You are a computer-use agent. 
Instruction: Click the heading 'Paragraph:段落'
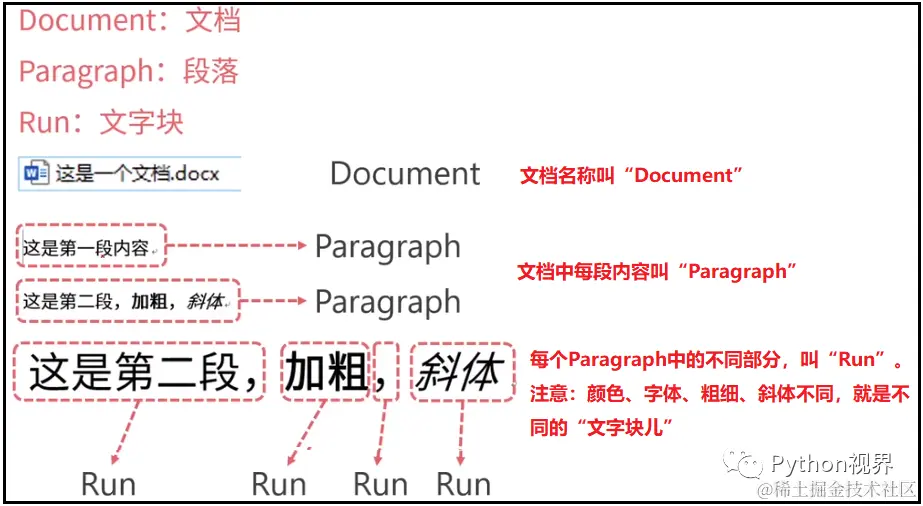129,72
